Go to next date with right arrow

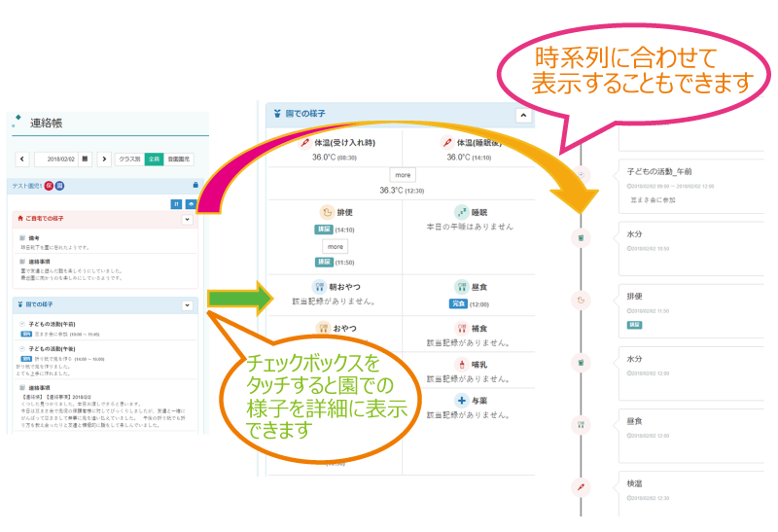pyautogui.click(x=103, y=159)
